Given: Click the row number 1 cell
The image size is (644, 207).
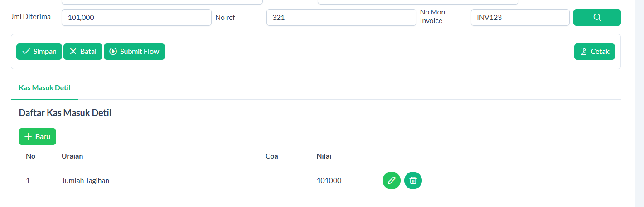Looking at the screenshot, I should coord(28,181).
